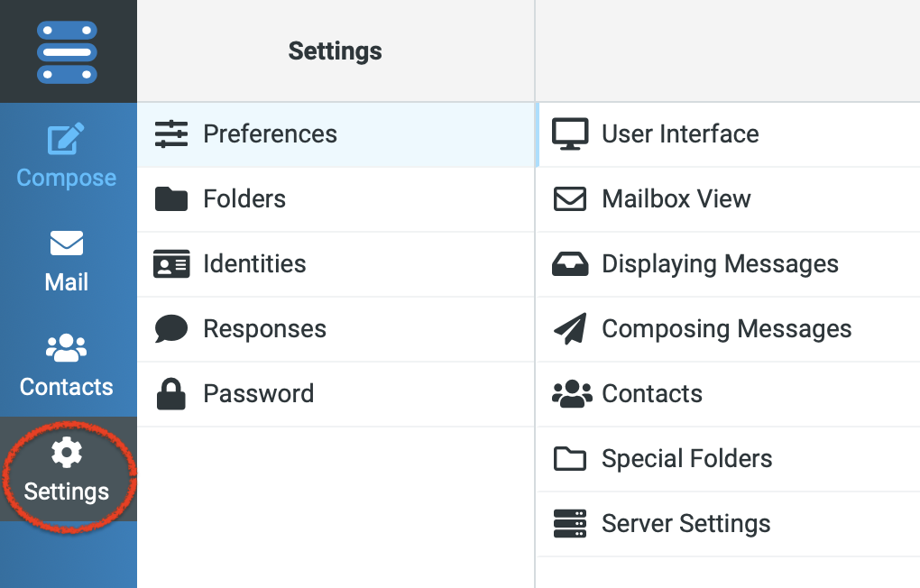The width and height of the screenshot is (920, 588).
Task: Click the Settings gear icon
Action: [x=67, y=453]
